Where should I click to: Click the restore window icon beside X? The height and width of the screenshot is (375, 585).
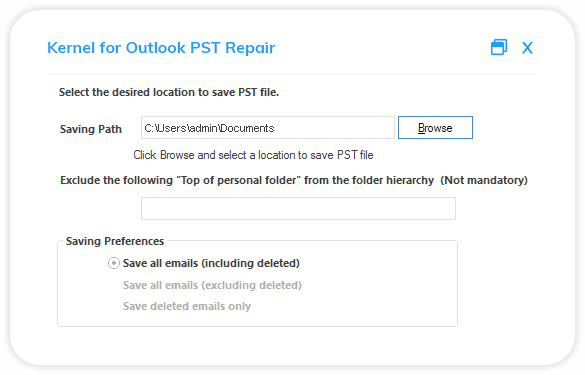pos(499,47)
